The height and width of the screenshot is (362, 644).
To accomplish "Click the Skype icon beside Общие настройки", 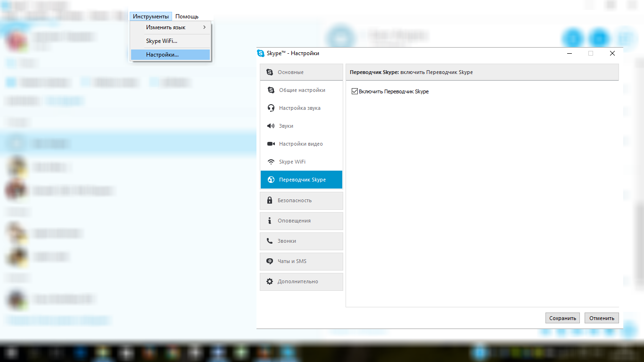I will (x=271, y=90).
